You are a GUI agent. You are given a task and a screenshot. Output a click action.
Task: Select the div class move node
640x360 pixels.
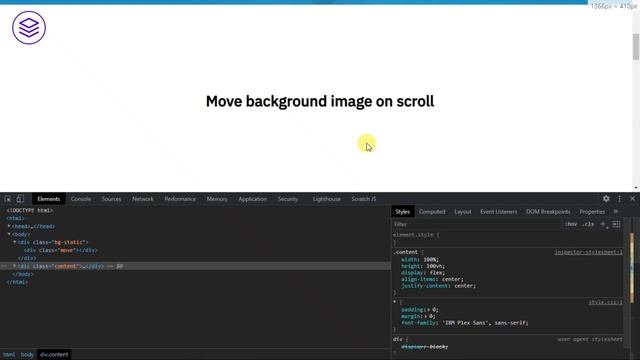coord(61,250)
